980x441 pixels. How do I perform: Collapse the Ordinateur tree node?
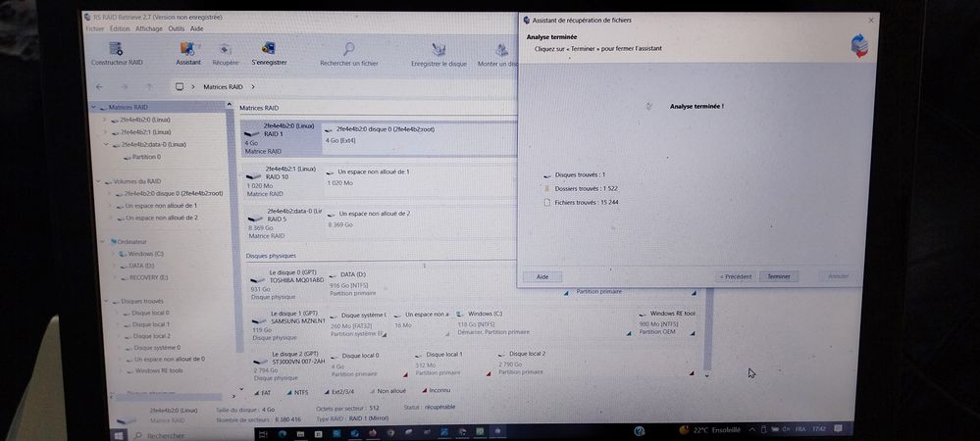click(x=104, y=242)
